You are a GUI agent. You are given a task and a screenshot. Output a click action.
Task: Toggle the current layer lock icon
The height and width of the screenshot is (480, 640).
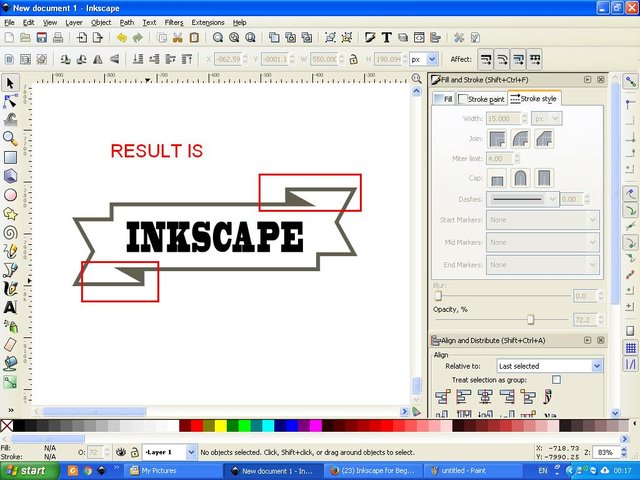[134, 452]
